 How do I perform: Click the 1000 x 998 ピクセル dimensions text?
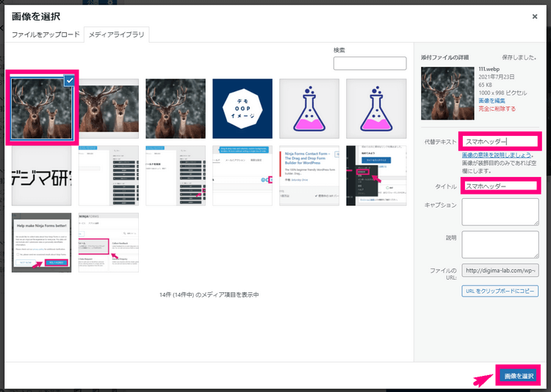coord(503,93)
